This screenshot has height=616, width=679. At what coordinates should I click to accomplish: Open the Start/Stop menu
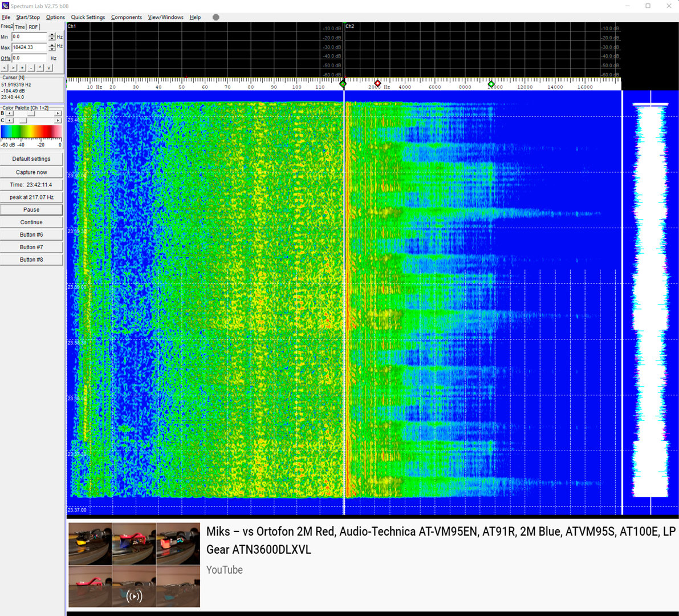(x=28, y=17)
